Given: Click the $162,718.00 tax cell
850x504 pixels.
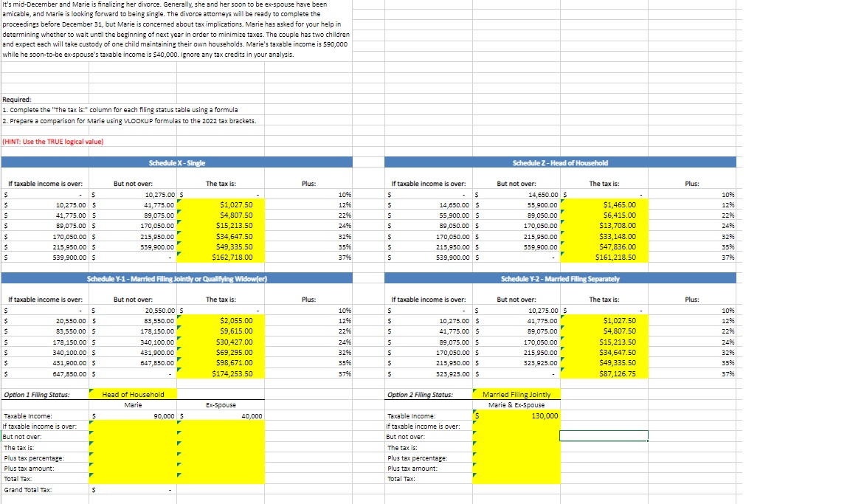Looking at the screenshot, I should (221, 258).
